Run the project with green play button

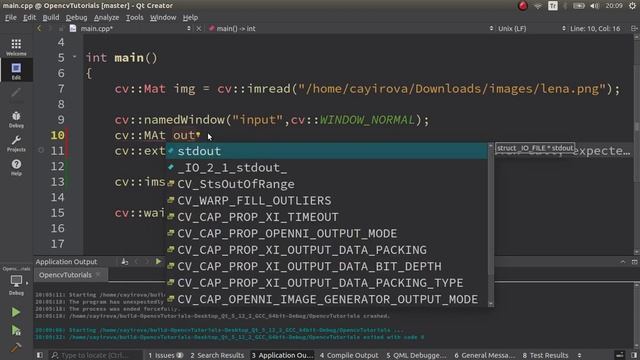(x=16, y=312)
